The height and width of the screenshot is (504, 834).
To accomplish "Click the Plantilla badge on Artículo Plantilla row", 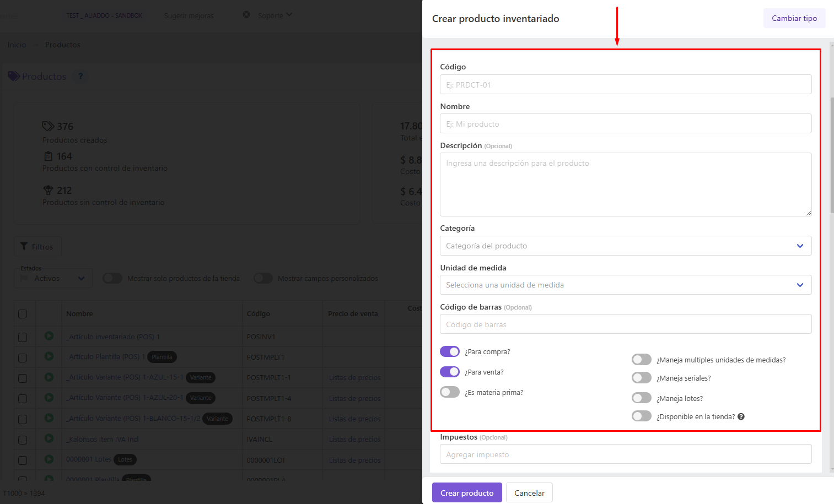I will click(162, 357).
